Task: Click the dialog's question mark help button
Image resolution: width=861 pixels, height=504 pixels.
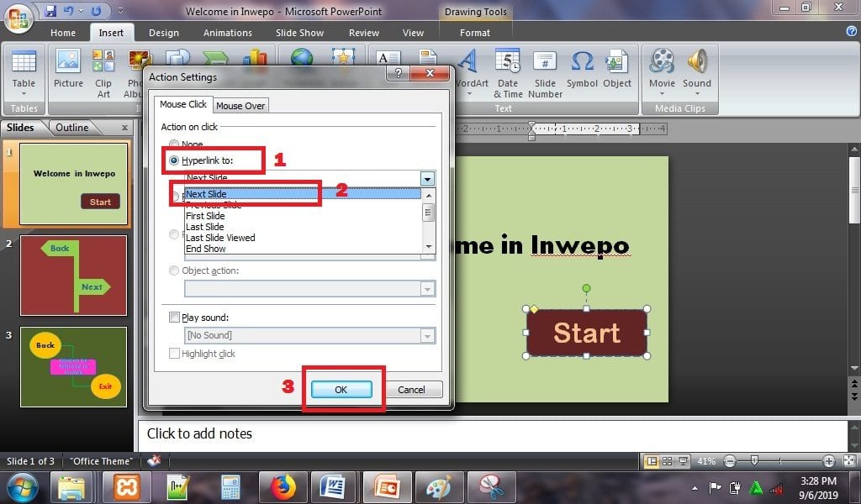Action: pos(399,72)
